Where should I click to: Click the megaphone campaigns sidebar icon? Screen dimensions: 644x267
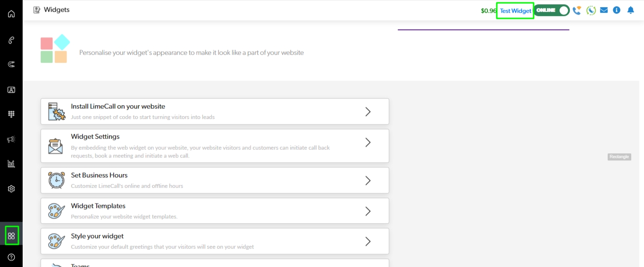[x=11, y=139]
